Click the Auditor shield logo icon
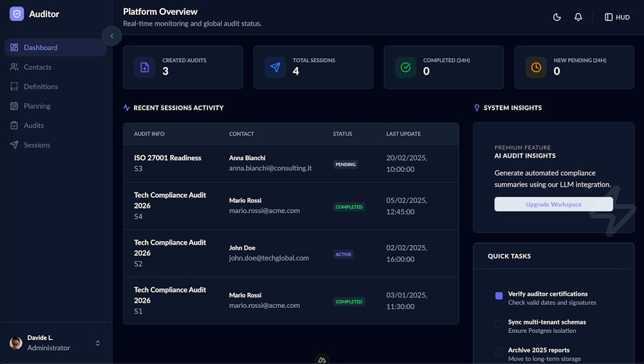This screenshot has height=364, width=644. click(17, 14)
